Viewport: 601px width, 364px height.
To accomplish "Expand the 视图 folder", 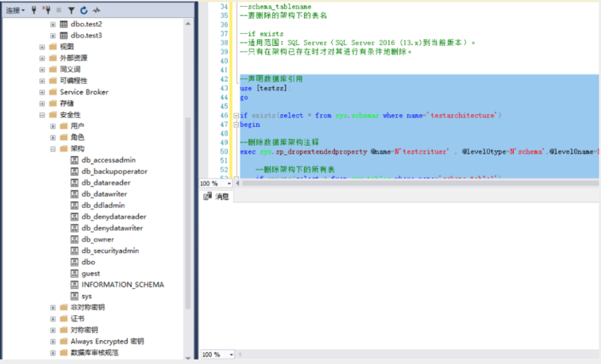I will click(42, 47).
